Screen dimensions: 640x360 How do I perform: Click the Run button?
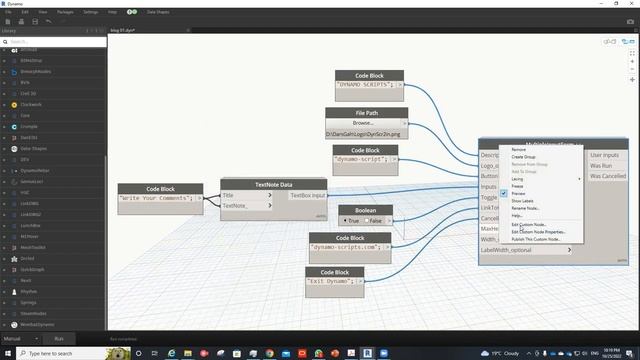[x=59, y=339]
